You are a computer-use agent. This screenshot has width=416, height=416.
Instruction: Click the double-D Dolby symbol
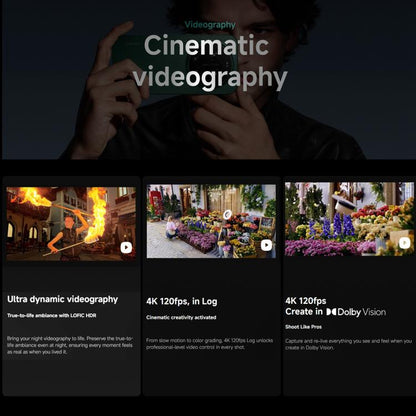coord(331,312)
